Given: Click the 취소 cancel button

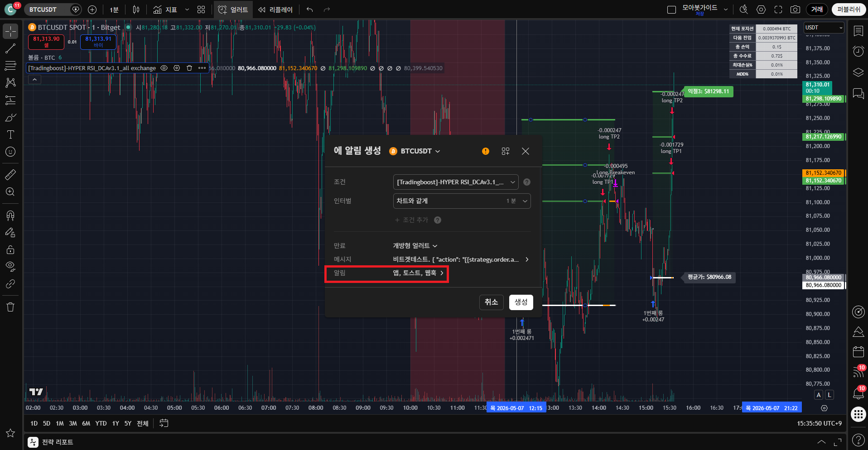Looking at the screenshot, I should (492, 302).
